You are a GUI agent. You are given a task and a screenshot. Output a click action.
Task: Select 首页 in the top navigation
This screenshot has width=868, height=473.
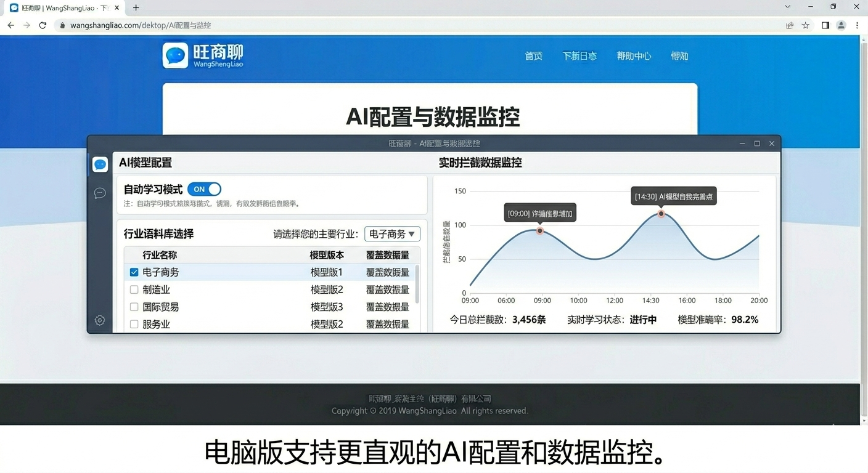point(533,55)
